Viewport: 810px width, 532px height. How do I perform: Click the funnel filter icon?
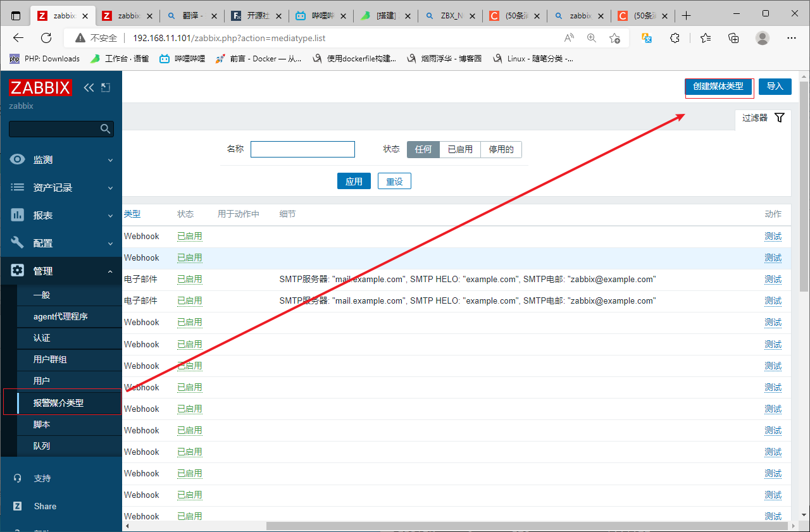(x=780, y=118)
